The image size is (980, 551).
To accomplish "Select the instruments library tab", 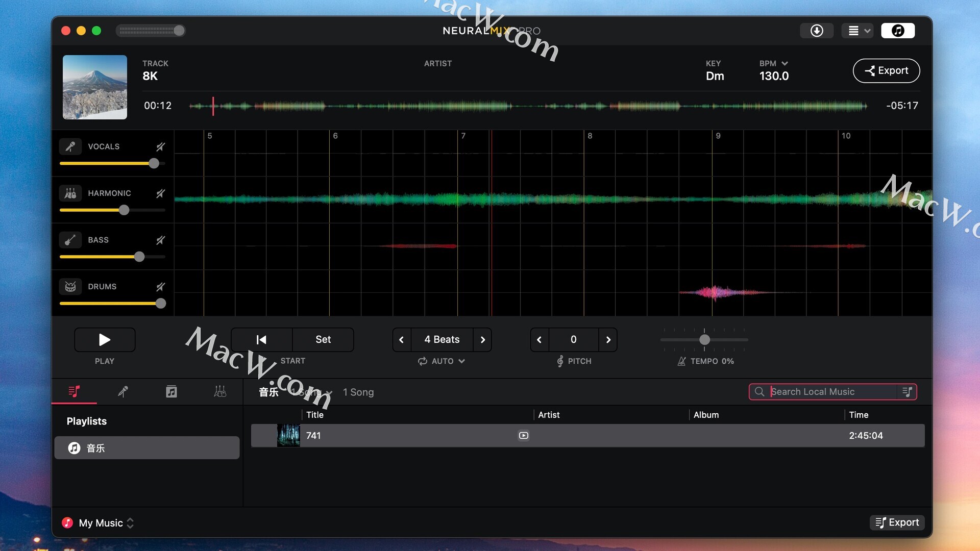I will point(220,392).
